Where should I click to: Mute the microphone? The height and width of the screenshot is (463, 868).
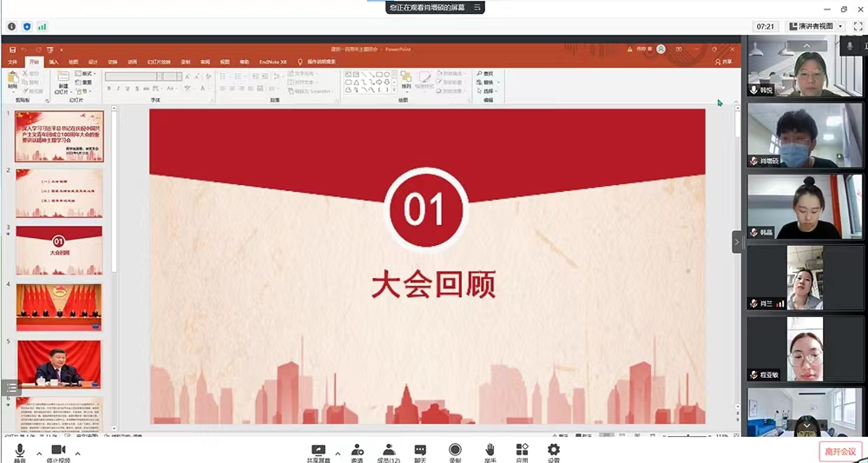[x=19, y=451]
